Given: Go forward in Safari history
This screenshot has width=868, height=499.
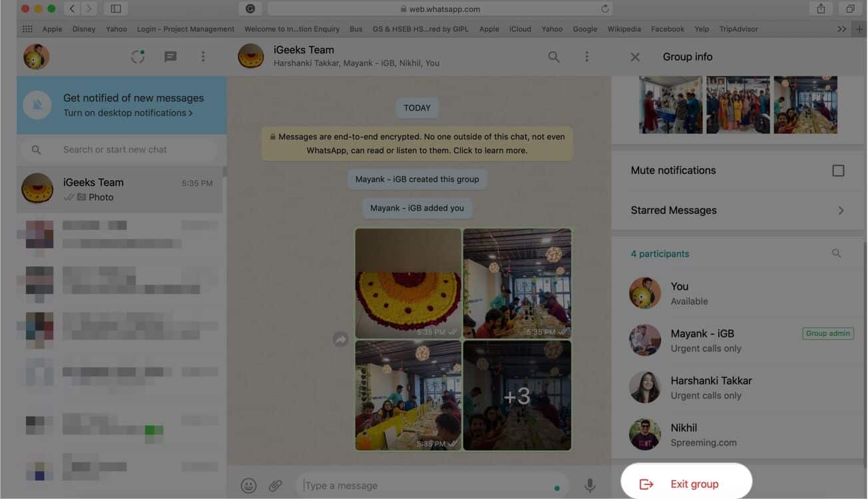Looking at the screenshot, I should pos(89,9).
